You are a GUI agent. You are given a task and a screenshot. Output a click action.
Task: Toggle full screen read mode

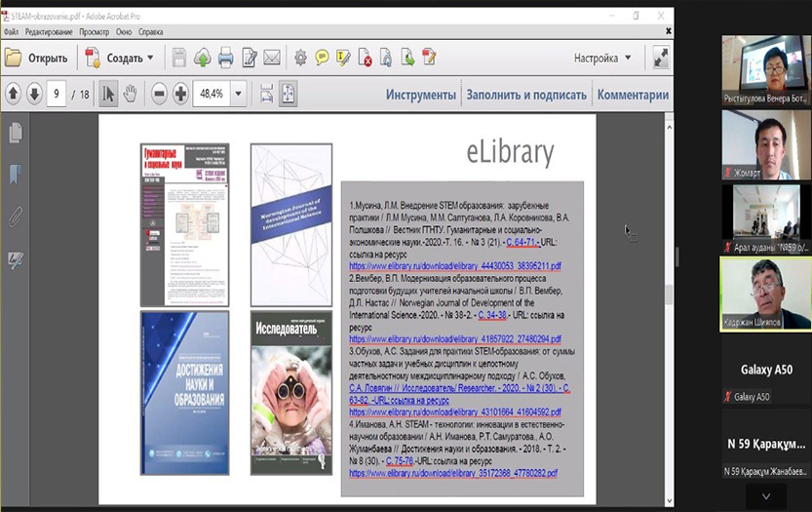point(661,58)
